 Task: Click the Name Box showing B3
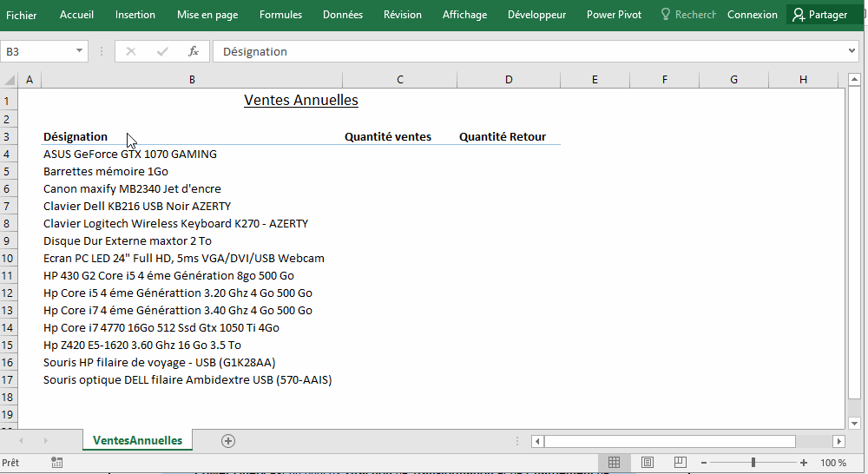point(37,51)
